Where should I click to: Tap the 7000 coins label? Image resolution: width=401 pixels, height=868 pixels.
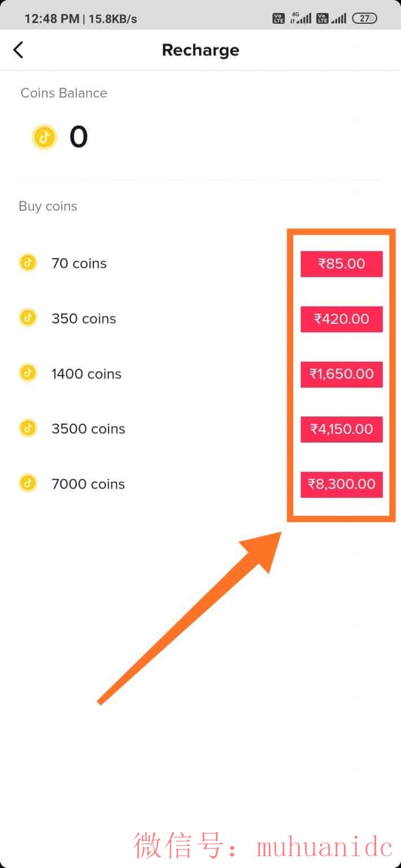(88, 484)
